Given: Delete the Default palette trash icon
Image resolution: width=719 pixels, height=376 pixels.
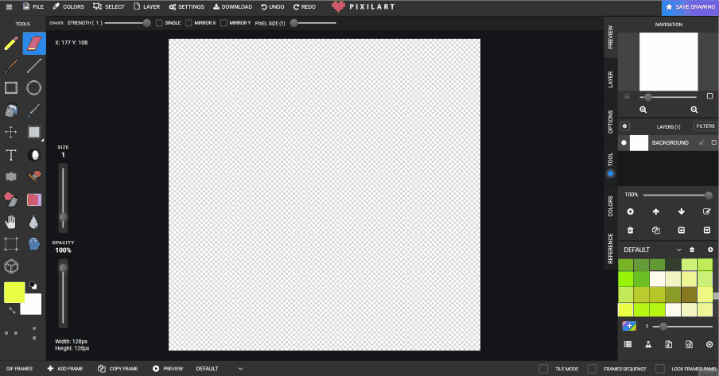Looking at the screenshot, I should [692, 249].
